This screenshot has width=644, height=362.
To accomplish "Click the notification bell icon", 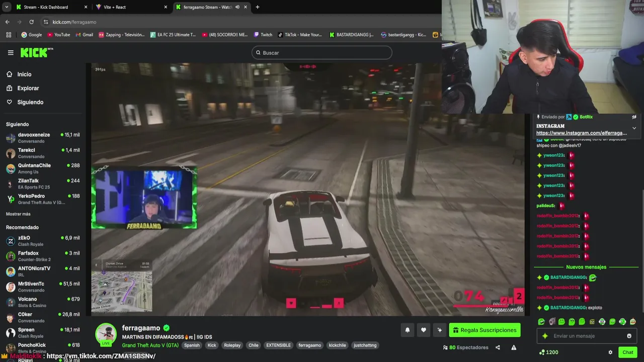I will [x=408, y=330].
